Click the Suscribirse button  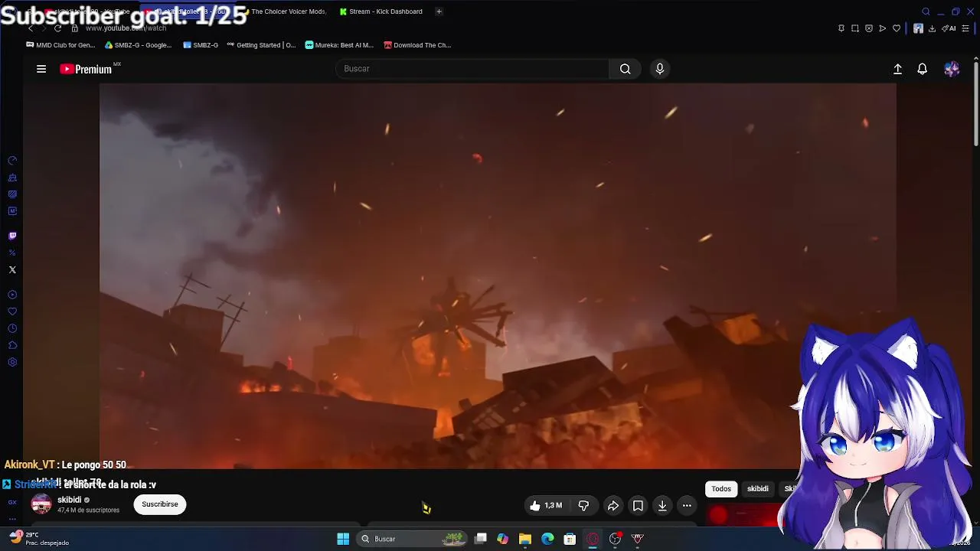pos(160,504)
